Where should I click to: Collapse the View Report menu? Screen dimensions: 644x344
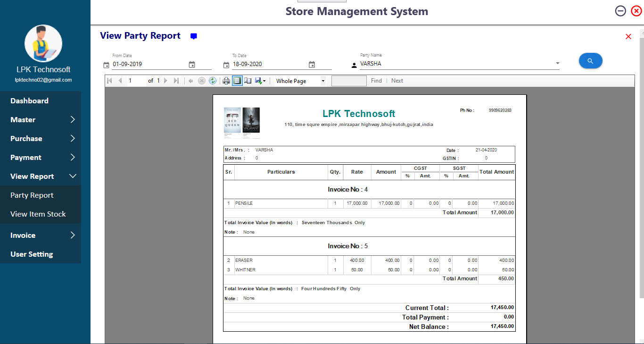click(42, 176)
